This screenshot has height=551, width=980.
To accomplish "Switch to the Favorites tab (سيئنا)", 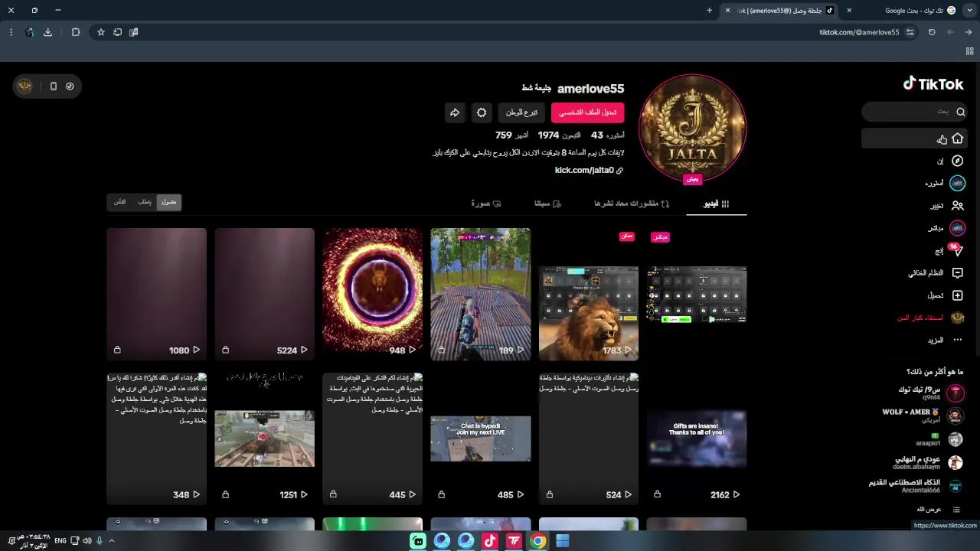I will coord(547,204).
